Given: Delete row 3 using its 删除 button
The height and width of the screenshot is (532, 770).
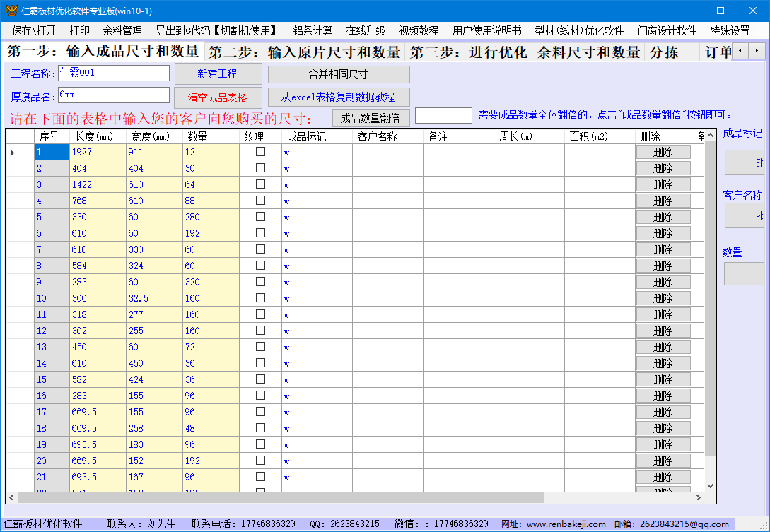Looking at the screenshot, I should click(663, 184).
